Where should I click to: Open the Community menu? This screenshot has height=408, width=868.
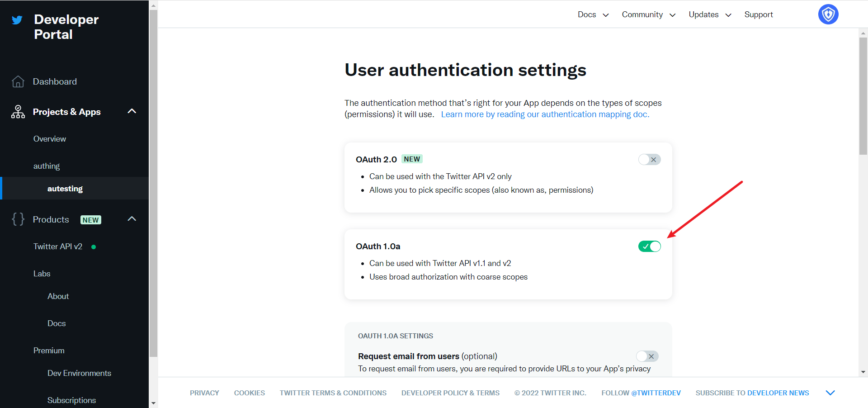[648, 14]
